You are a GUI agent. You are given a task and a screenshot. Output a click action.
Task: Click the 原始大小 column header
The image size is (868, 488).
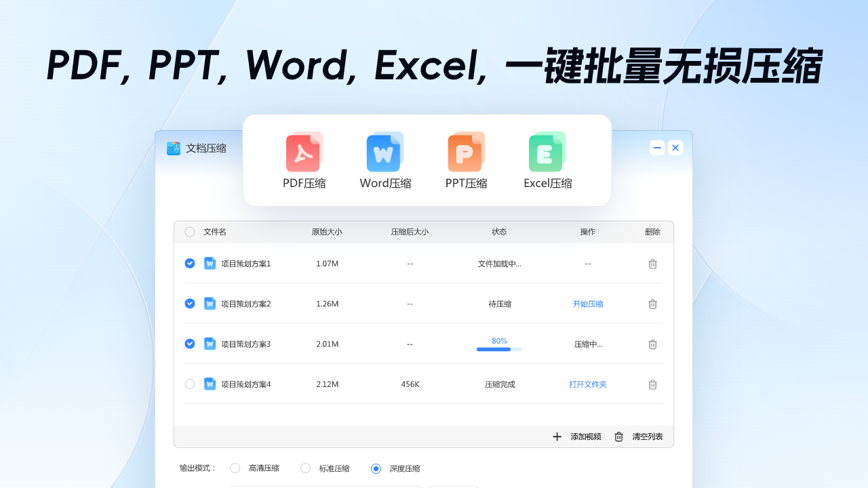coord(327,232)
